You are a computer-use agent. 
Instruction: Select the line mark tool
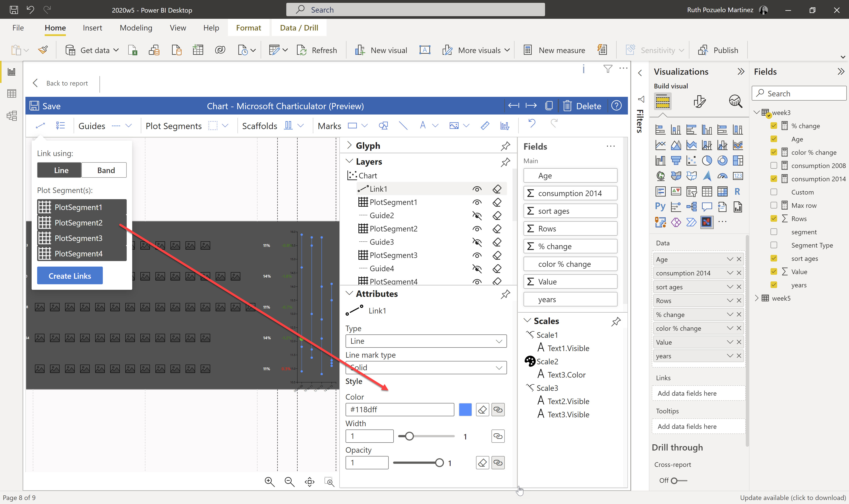point(403,126)
